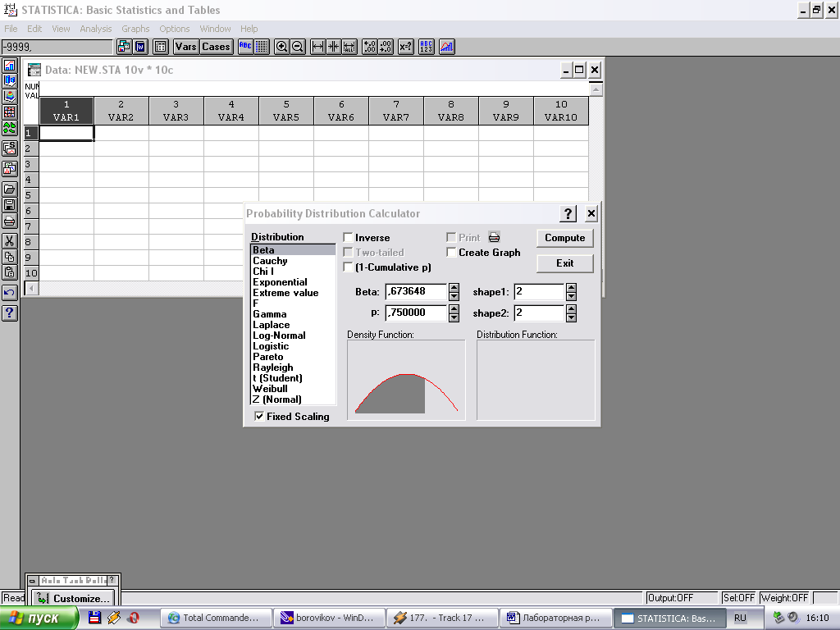
Task: Toggle the (1-Cumulative p) checkbox
Action: click(x=348, y=267)
